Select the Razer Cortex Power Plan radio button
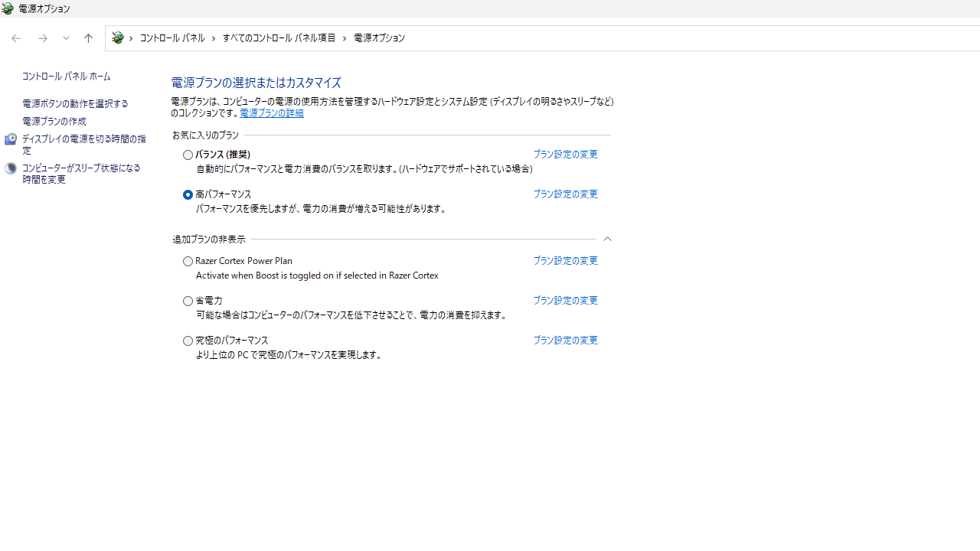Viewport: 980px width, 551px height. coord(188,262)
